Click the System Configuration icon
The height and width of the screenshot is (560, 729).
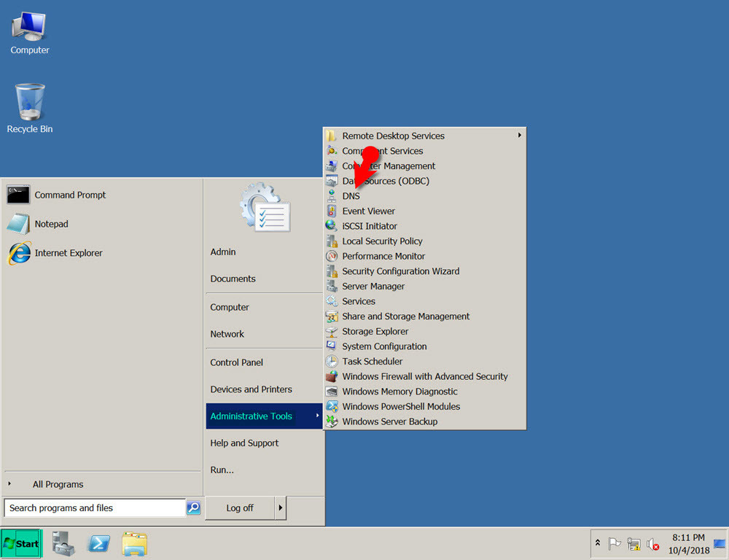click(331, 346)
